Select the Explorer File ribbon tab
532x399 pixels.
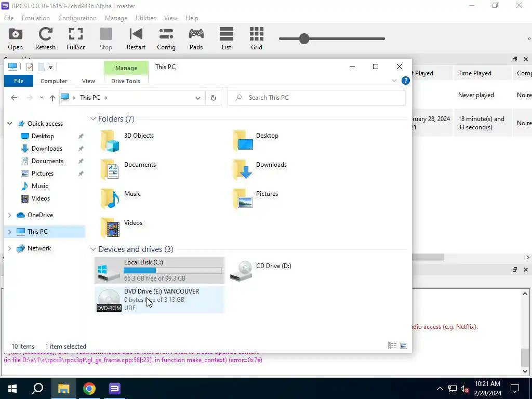[19, 81]
